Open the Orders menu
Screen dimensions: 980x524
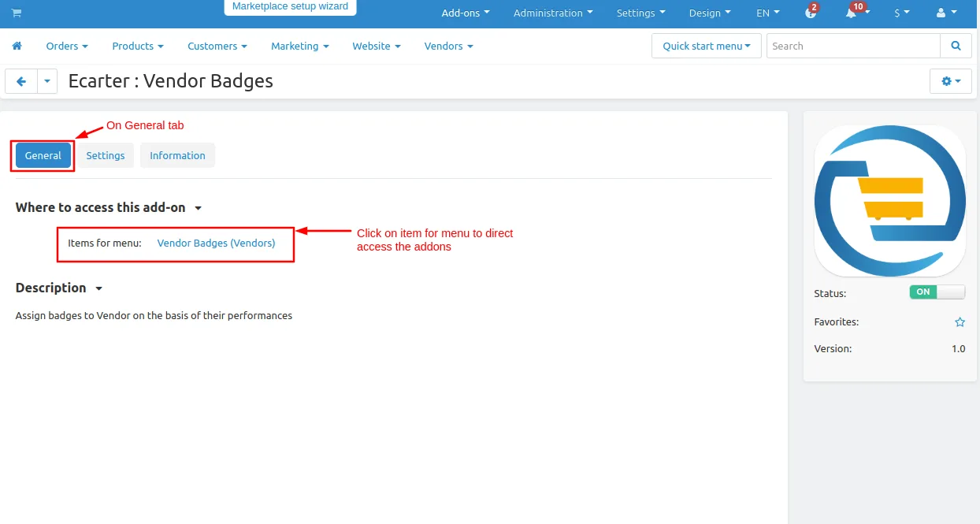67,46
